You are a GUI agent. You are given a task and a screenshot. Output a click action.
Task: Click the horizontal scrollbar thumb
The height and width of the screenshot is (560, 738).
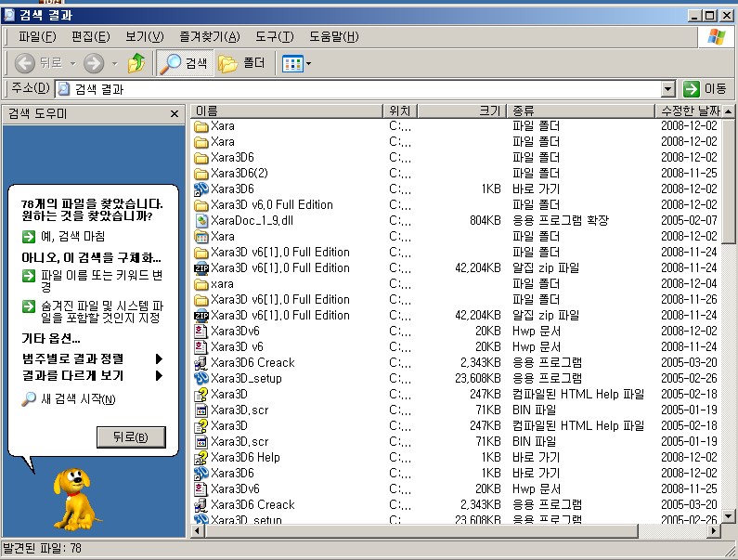(421, 531)
